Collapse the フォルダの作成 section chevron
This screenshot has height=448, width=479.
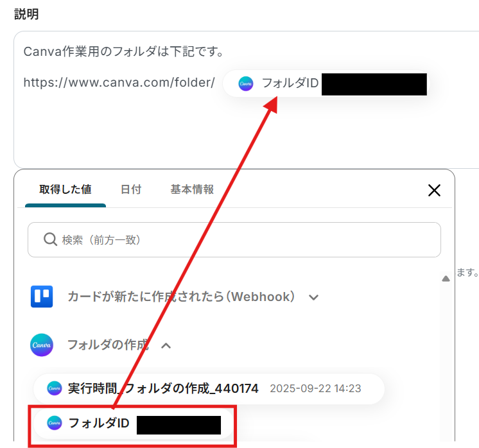point(166,346)
